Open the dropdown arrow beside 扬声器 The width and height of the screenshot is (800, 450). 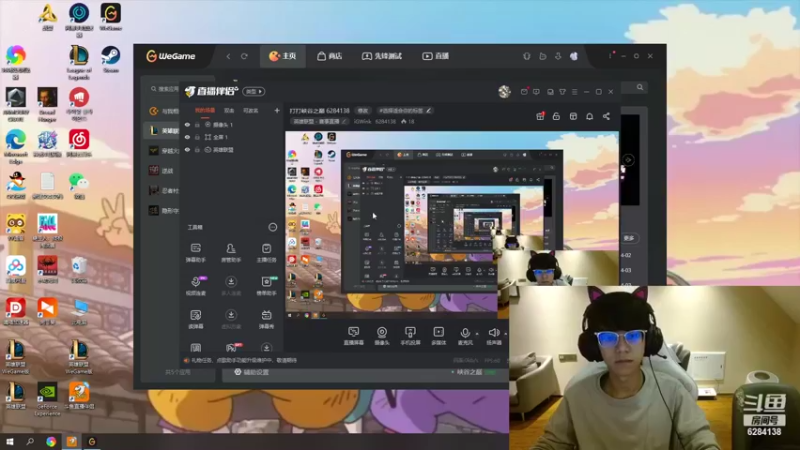click(x=505, y=334)
